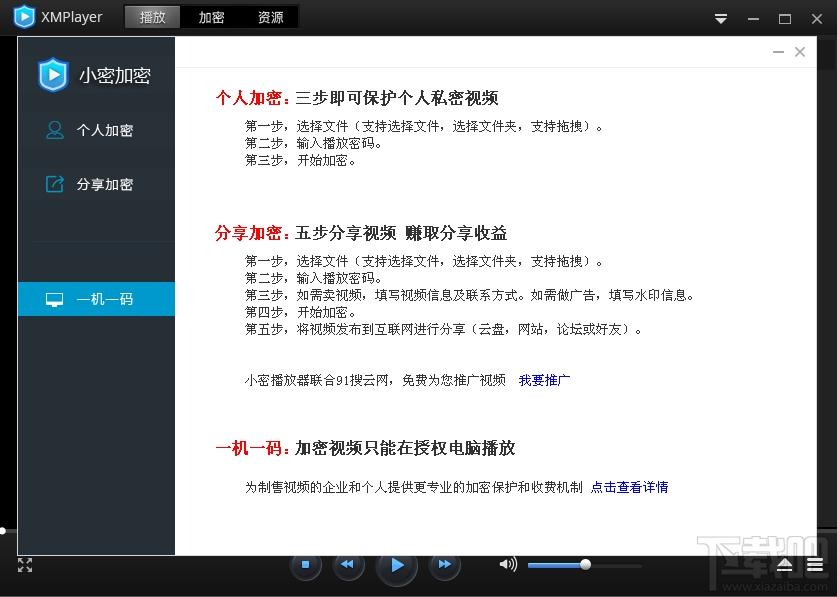Click the 小密加密 shield logo

pyautogui.click(x=52, y=76)
